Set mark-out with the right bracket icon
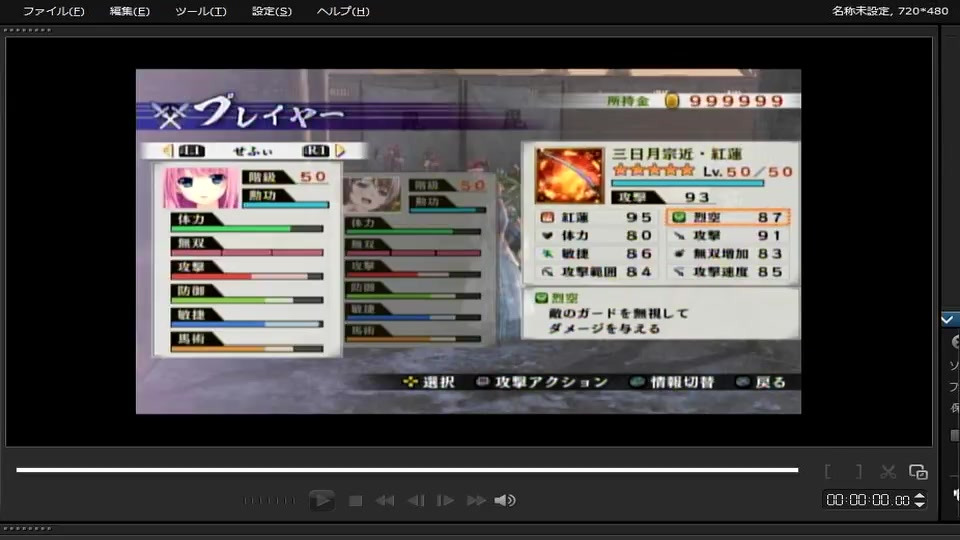This screenshot has height=540, width=960. 859,471
